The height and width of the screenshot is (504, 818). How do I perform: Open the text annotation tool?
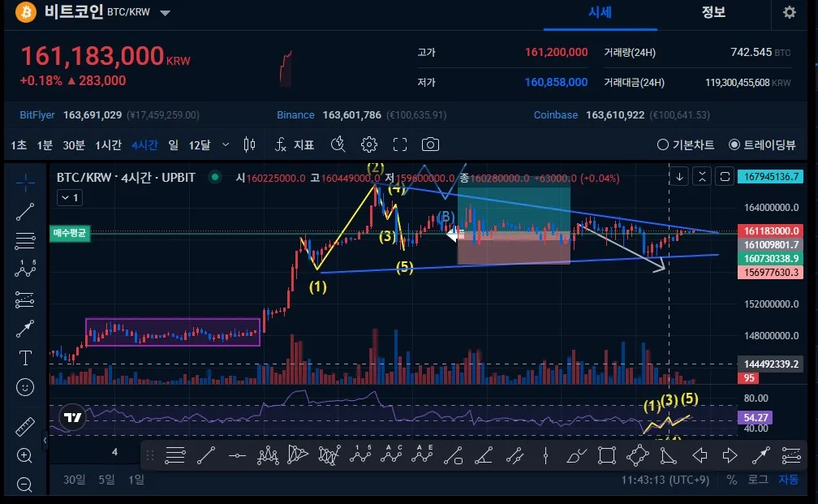click(x=25, y=357)
